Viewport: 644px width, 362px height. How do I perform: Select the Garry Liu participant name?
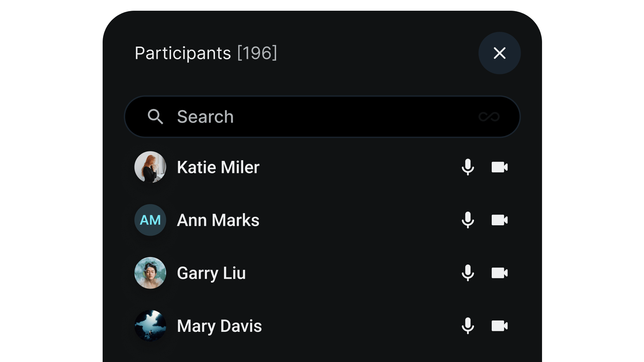(212, 273)
